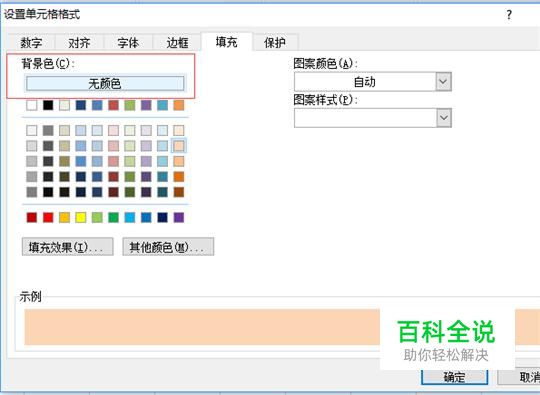Viewport: 540px width, 395px height.
Task: Select the medium blue swatch in the standard colors row
Action: click(146, 217)
